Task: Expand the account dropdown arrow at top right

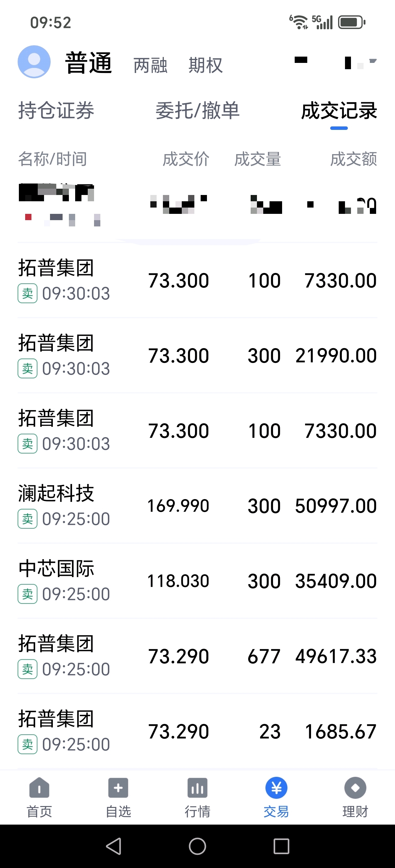Action: [x=373, y=61]
